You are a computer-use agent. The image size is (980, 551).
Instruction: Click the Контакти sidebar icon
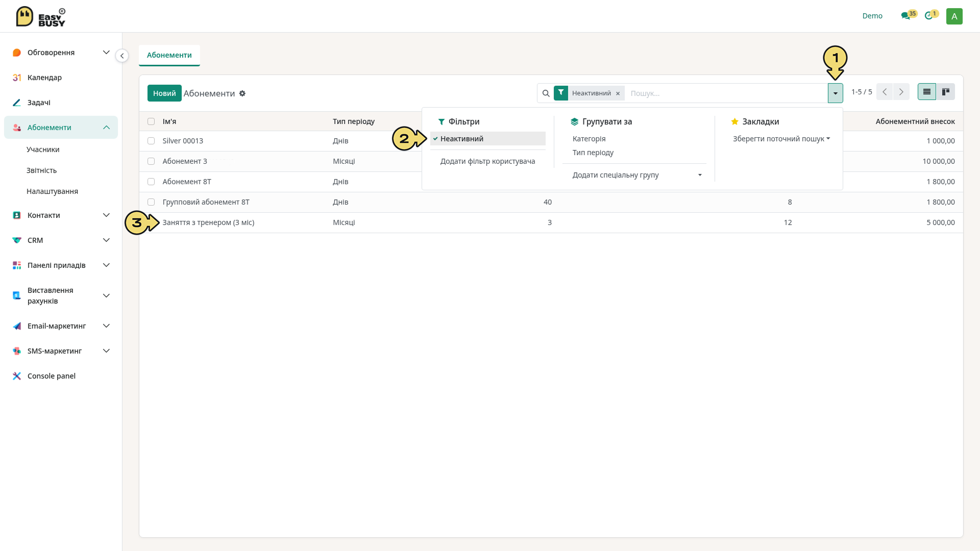pyautogui.click(x=17, y=215)
